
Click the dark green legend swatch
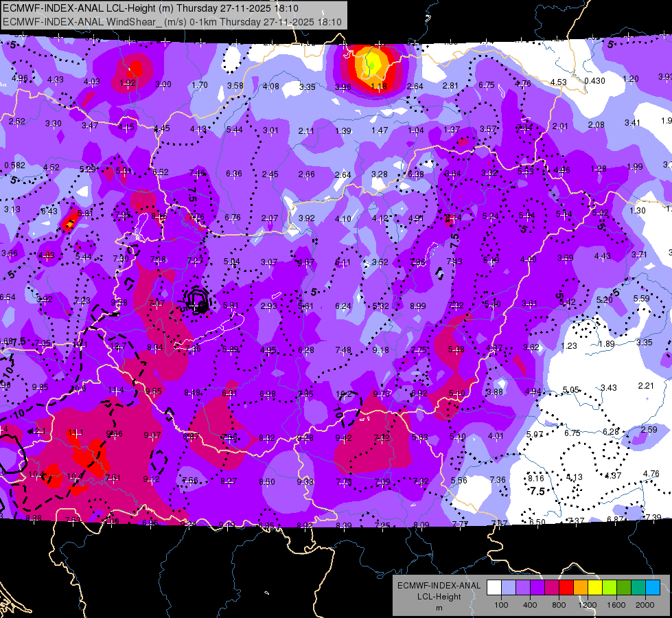pos(624,588)
